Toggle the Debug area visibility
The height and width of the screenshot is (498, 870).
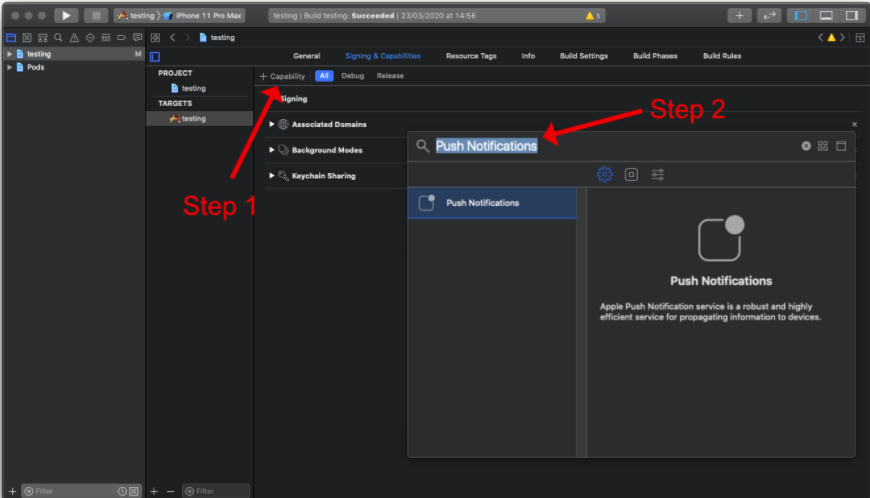tap(826, 16)
